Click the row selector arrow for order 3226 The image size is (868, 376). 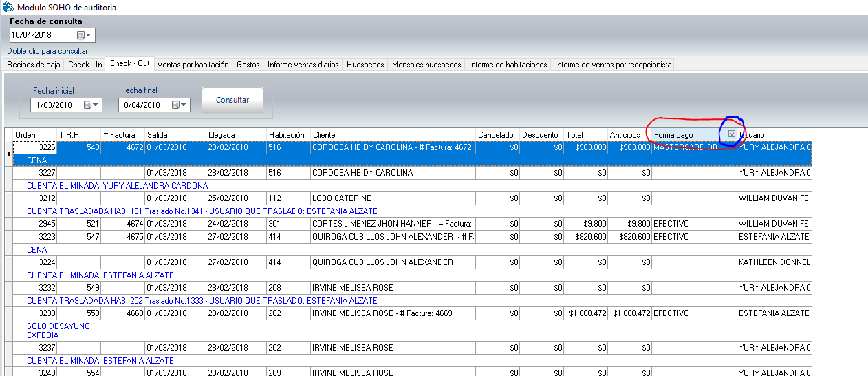9,154
